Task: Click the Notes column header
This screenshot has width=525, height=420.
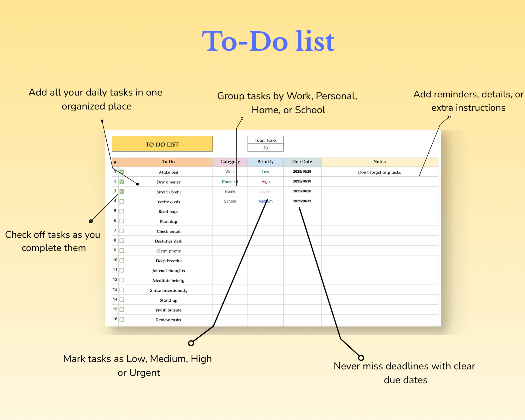Action: click(379, 162)
